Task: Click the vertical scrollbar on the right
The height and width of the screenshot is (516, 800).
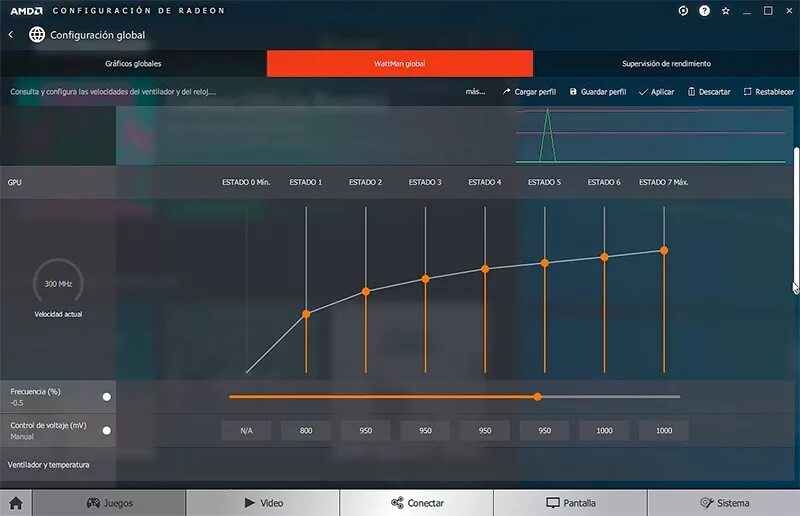Action: (x=796, y=219)
